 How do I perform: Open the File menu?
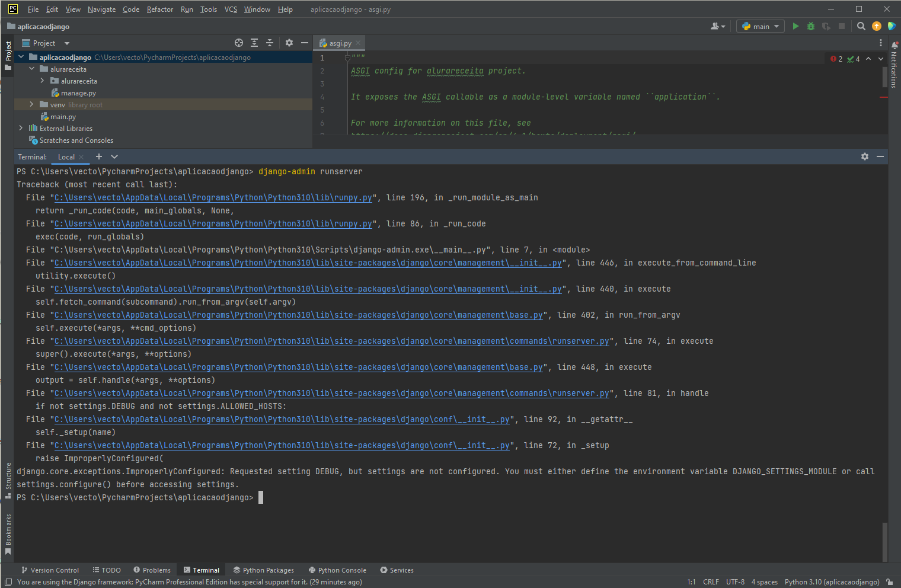33,9
